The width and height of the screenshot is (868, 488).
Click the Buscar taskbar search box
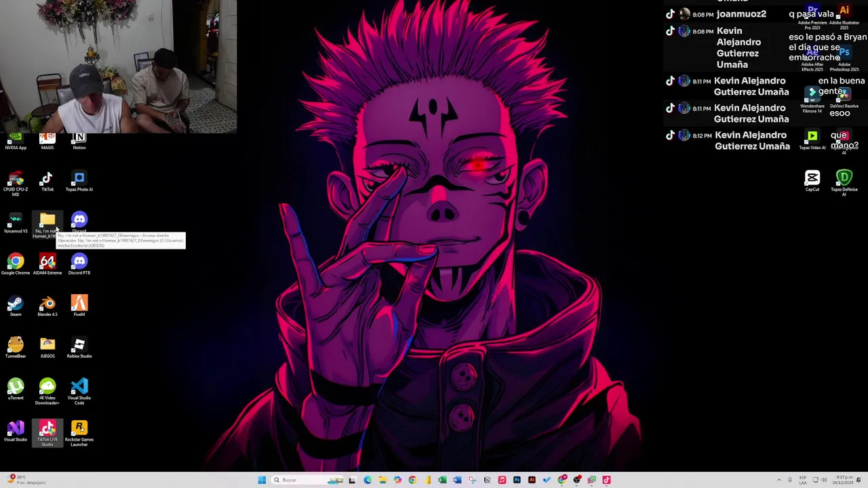307,480
